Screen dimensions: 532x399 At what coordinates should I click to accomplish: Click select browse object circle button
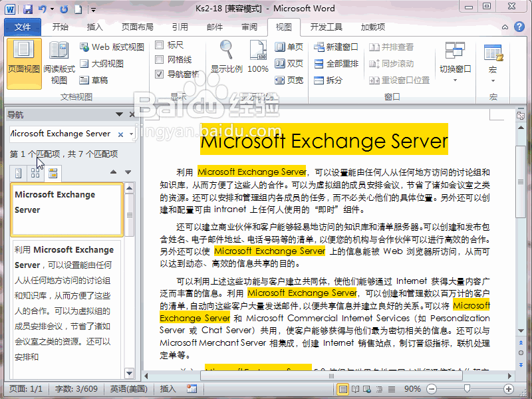(x=521, y=353)
